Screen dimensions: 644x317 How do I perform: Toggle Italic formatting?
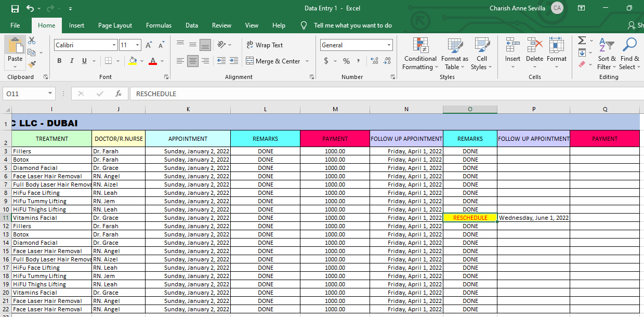[x=72, y=61]
